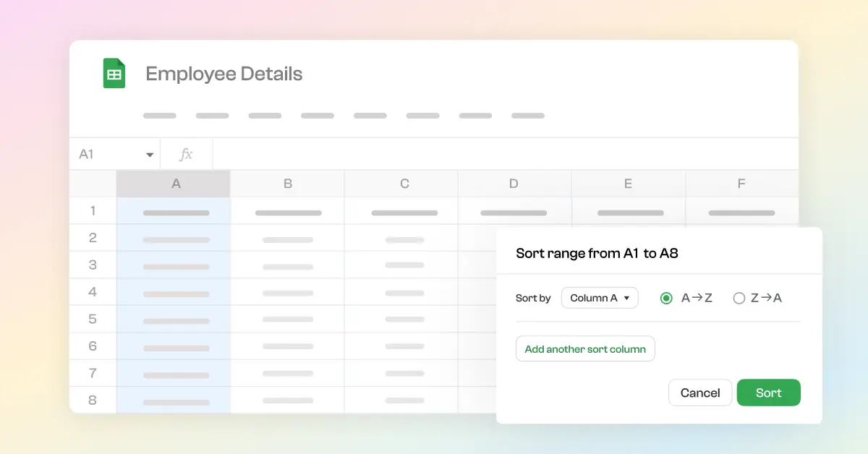
Task: Select column F header
Action: coord(741,183)
